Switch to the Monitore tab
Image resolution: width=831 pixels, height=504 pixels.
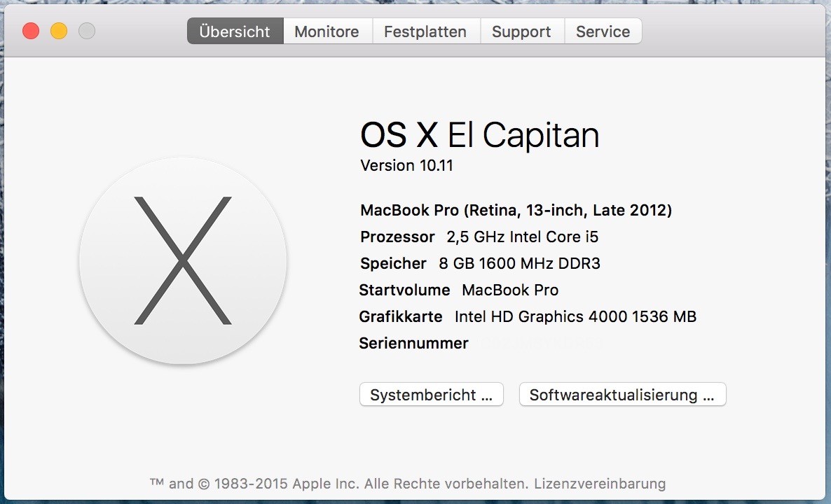point(327,31)
